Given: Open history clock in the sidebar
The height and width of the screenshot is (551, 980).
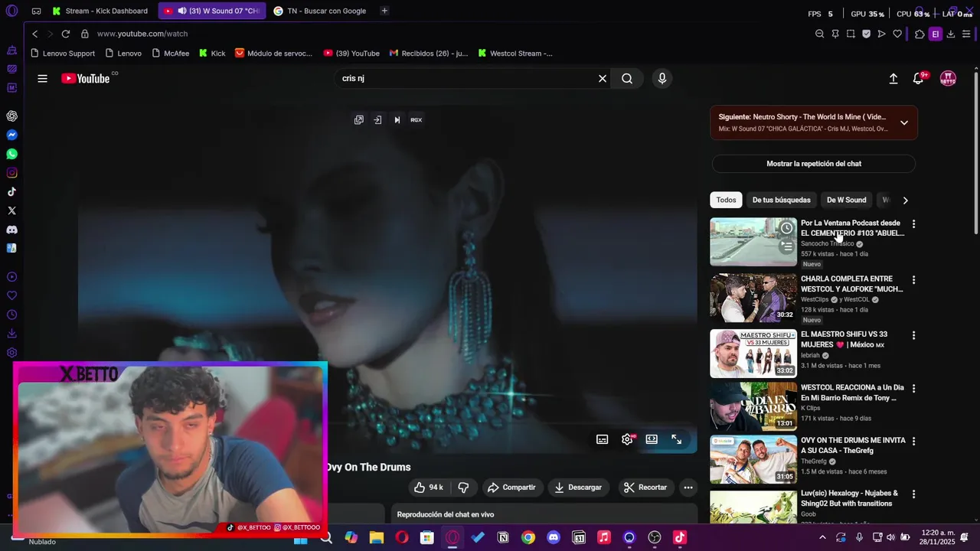Looking at the screenshot, I should (11, 315).
